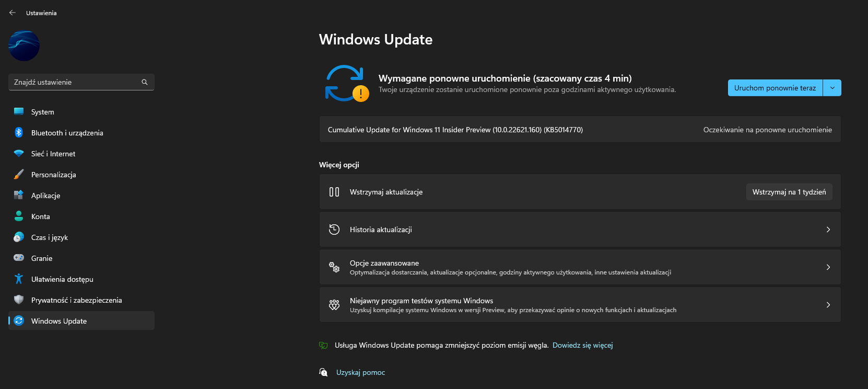Screen dimensions: 868x389
Task: Open Opcje zaawansowane
Action: coord(580,267)
